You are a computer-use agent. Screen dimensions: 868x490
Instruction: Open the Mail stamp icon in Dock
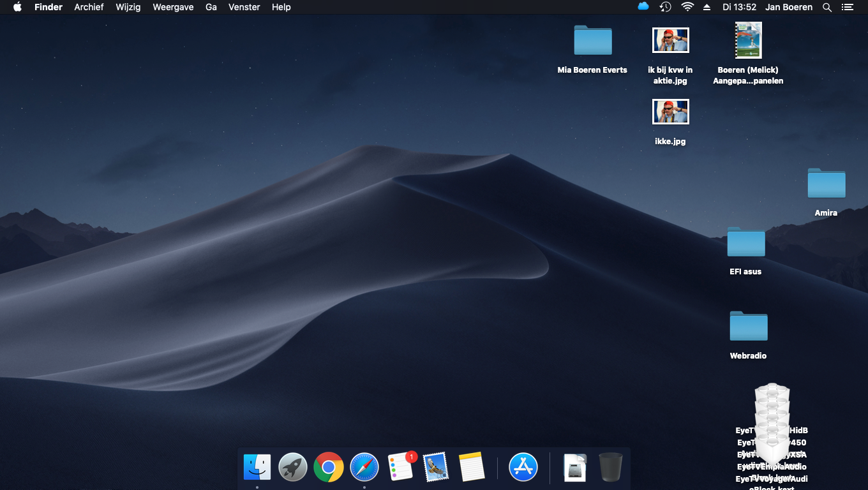(436, 468)
